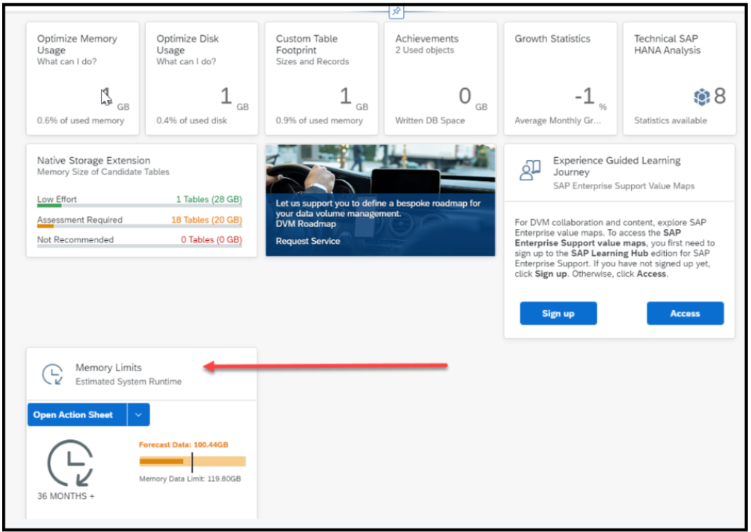Click '18 Tables (20 GB)' value
Screen dimensions: 751x532
[x=206, y=220]
